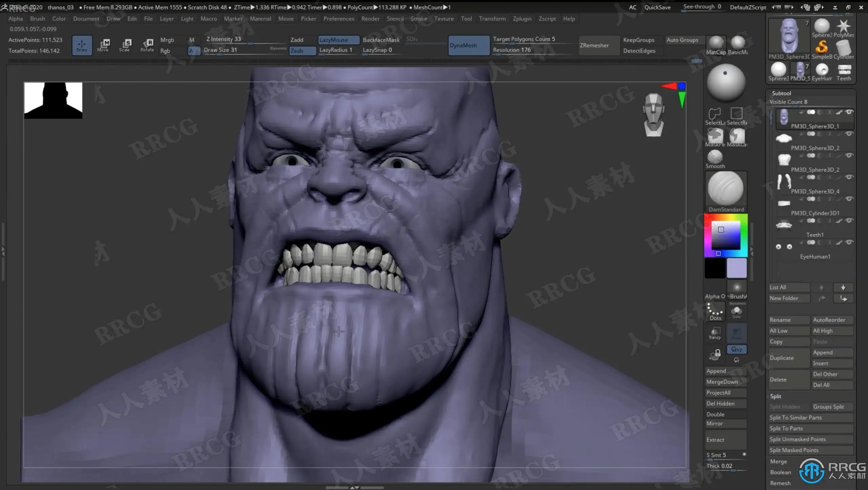Image resolution: width=868 pixels, height=490 pixels.
Task: Select the Scale transform tool
Action: tap(124, 45)
